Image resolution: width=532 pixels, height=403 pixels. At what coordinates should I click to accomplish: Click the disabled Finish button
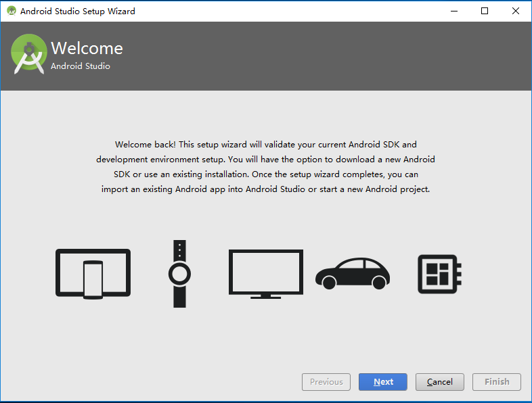497,382
